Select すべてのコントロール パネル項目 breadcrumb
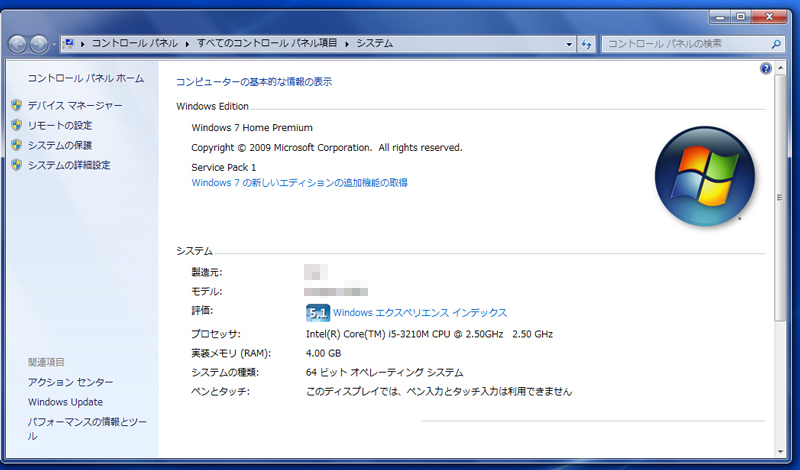The width and height of the screenshot is (800, 470). click(267, 43)
